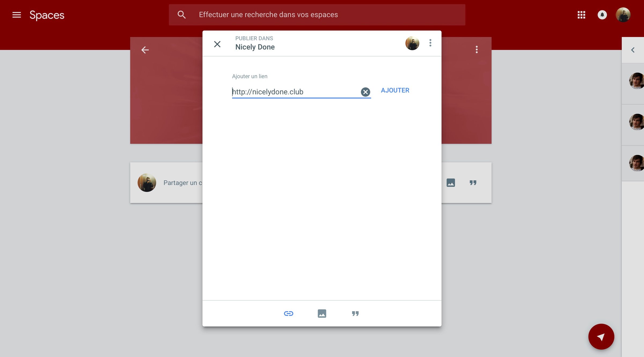Select the image icon in dialog footer
The image size is (644, 357).
[322, 313]
